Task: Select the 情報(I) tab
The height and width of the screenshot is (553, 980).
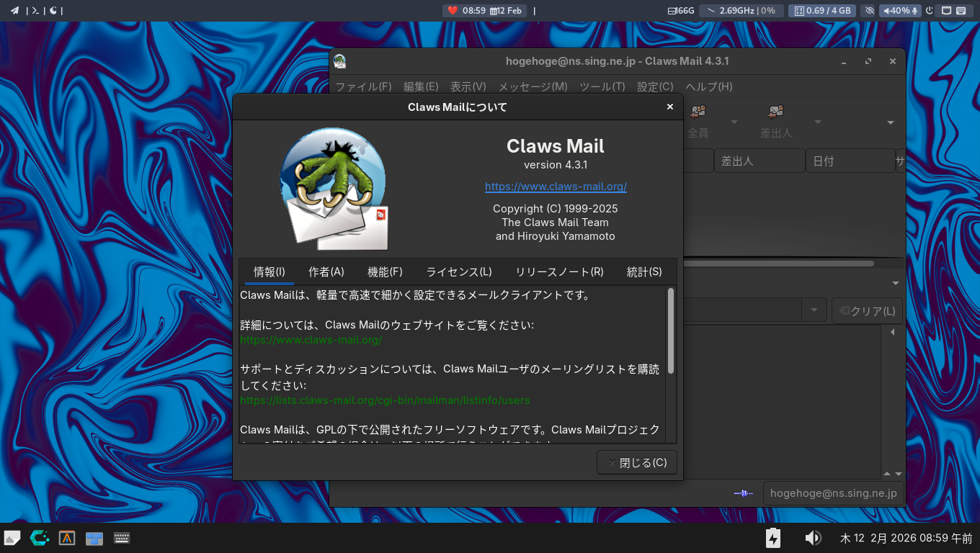Action: point(269,272)
